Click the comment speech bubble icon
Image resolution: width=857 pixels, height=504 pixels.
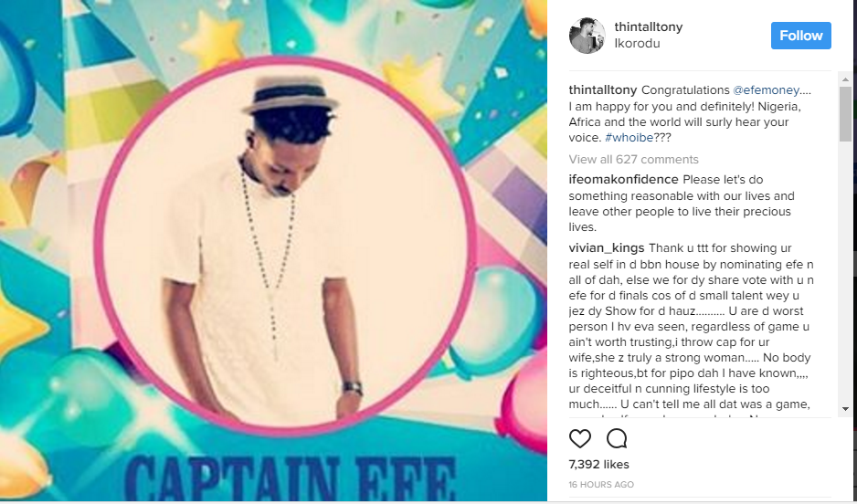617,438
